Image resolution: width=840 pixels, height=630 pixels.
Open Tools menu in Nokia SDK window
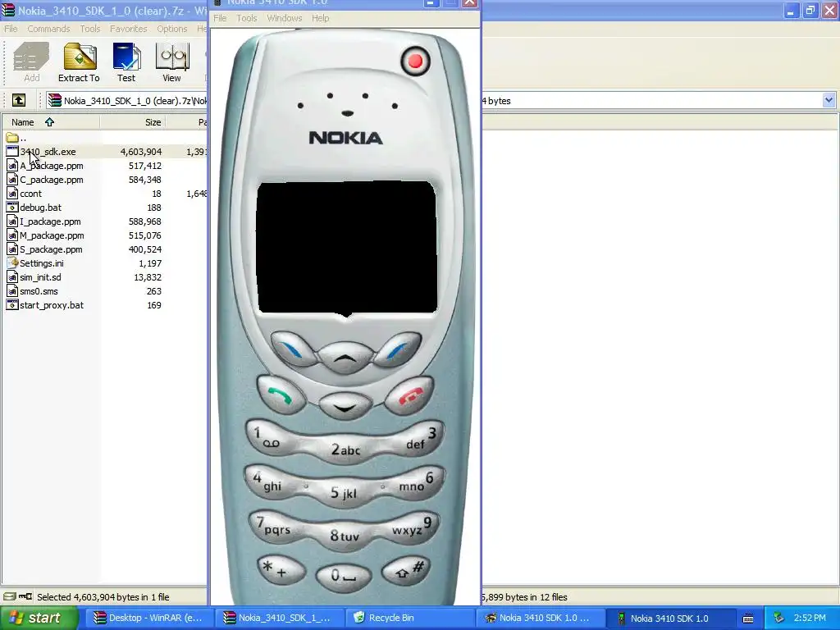pyautogui.click(x=246, y=18)
